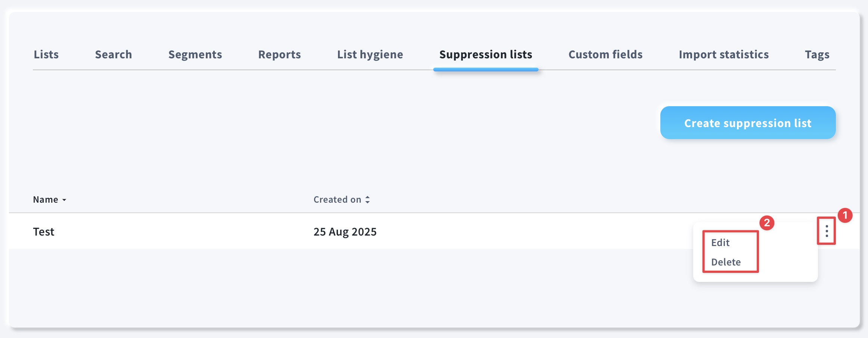Choose Delete from the context menu
Screen dimensions: 868x338
tap(726, 262)
